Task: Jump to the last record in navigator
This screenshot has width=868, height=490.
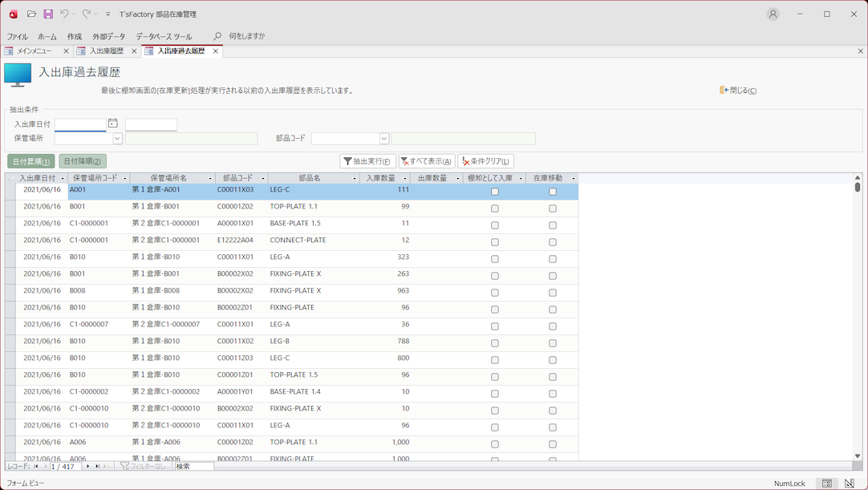Action: point(97,466)
